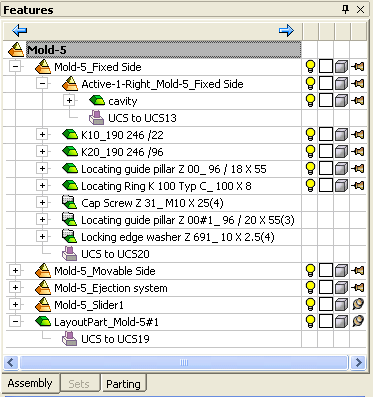Click the Sets tab
The width and height of the screenshot is (373, 397).
pyautogui.click(x=79, y=384)
